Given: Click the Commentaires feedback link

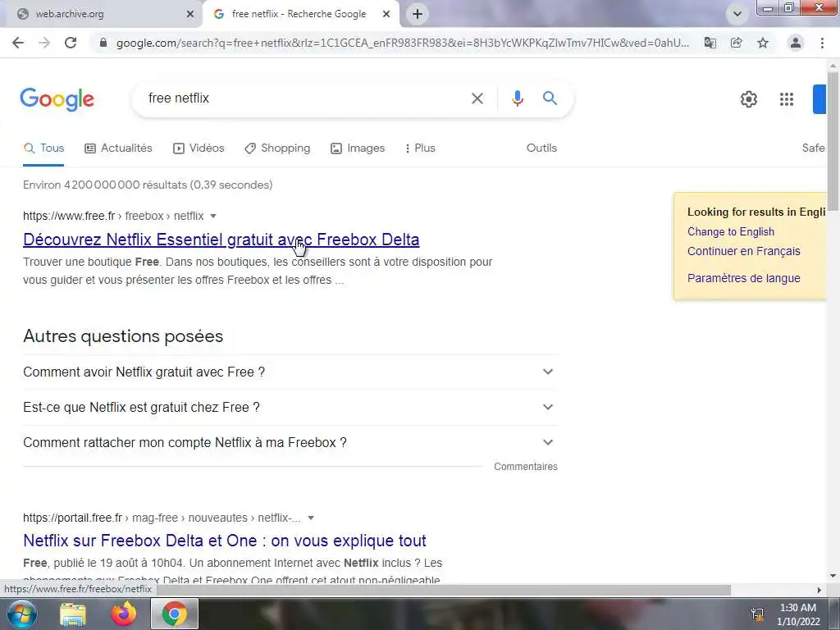Looking at the screenshot, I should pyautogui.click(x=526, y=467).
